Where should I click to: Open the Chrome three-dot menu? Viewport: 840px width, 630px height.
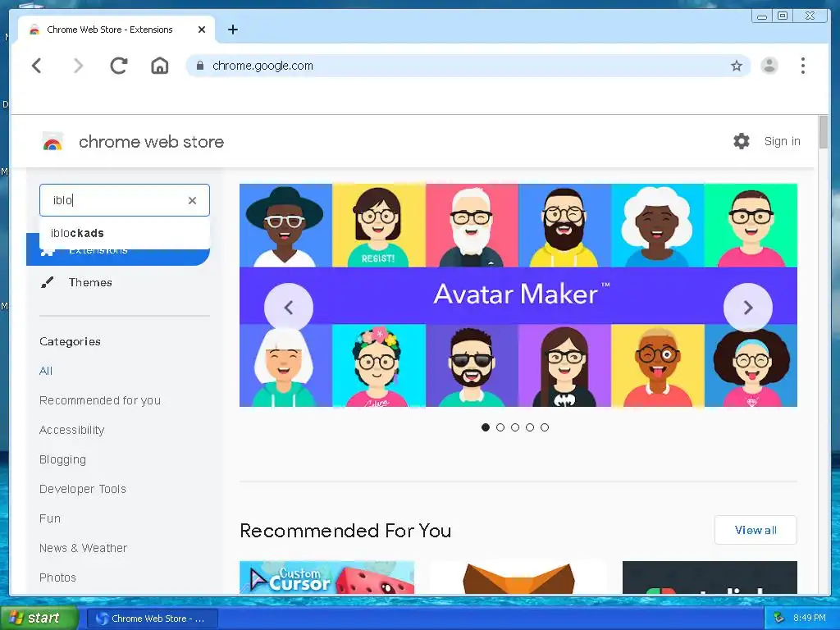pos(802,66)
